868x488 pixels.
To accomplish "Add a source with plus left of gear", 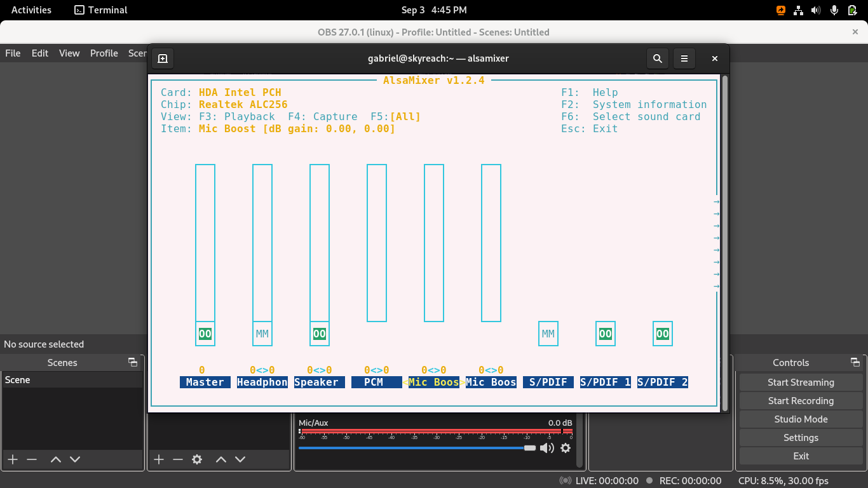I will point(159,459).
